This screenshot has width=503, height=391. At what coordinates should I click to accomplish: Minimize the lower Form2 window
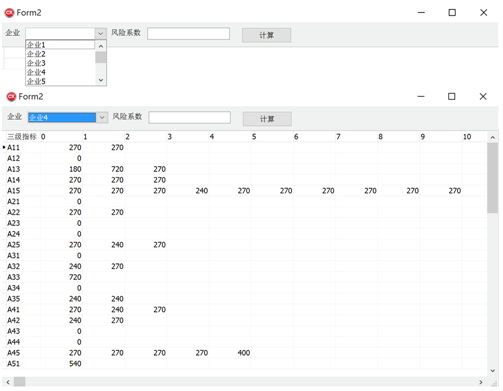(421, 97)
